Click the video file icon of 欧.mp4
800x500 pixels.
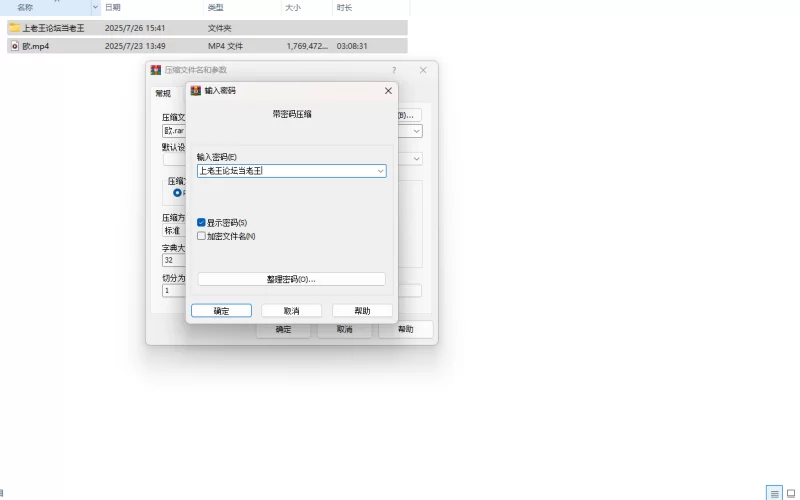click(15, 46)
